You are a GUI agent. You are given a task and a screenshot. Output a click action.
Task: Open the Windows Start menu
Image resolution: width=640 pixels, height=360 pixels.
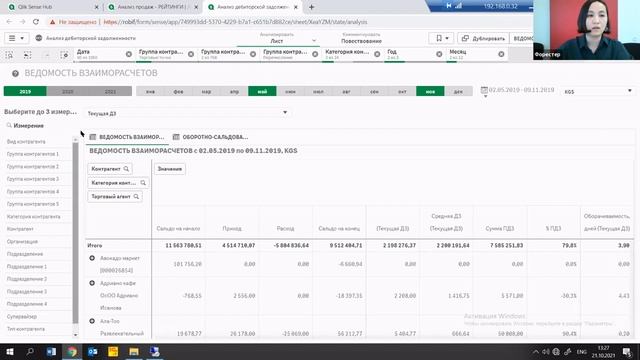[9, 352]
